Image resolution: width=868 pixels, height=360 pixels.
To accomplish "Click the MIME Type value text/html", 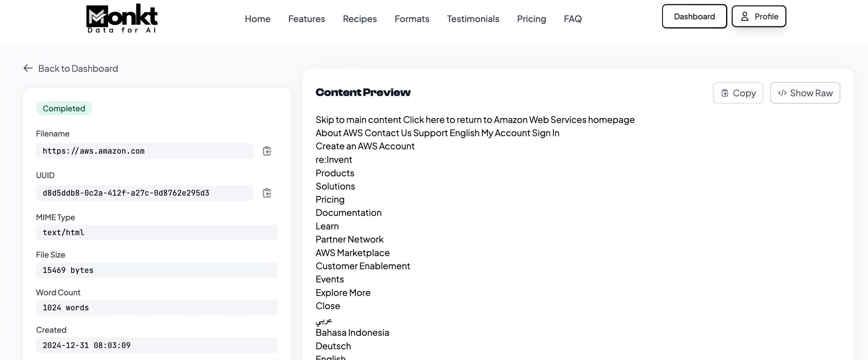I will 157,232.
